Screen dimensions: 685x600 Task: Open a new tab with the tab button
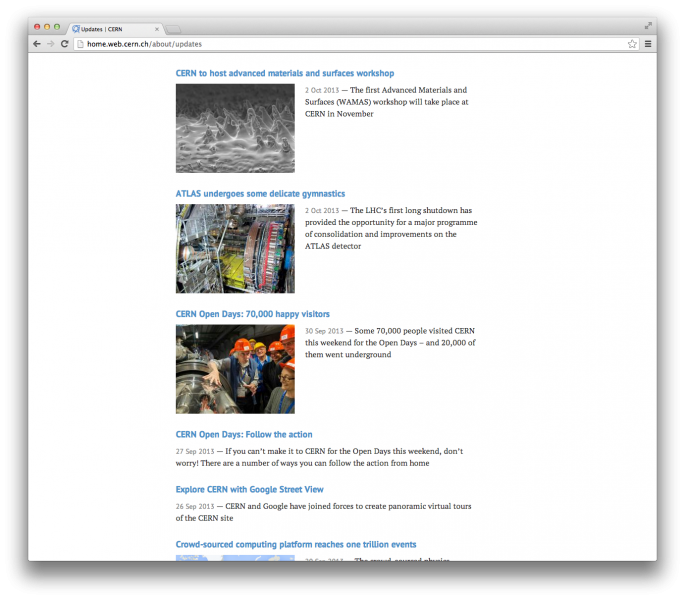tap(173, 30)
